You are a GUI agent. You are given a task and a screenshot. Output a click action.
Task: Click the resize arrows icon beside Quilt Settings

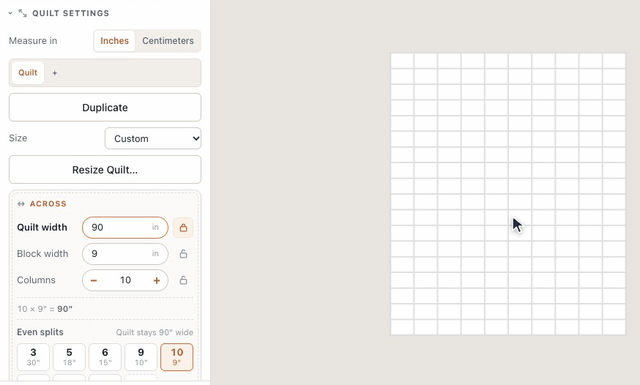pos(22,13)
